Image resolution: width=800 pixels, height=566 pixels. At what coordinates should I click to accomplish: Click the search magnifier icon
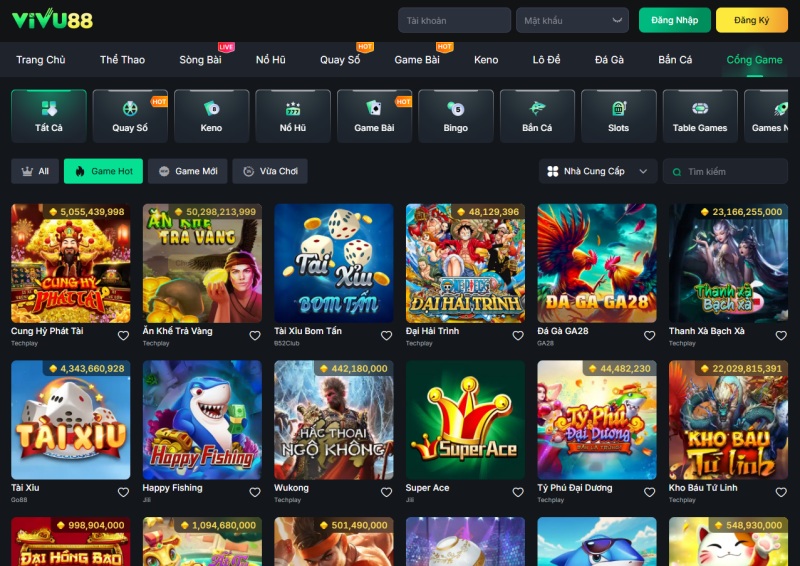pos(677,172)
